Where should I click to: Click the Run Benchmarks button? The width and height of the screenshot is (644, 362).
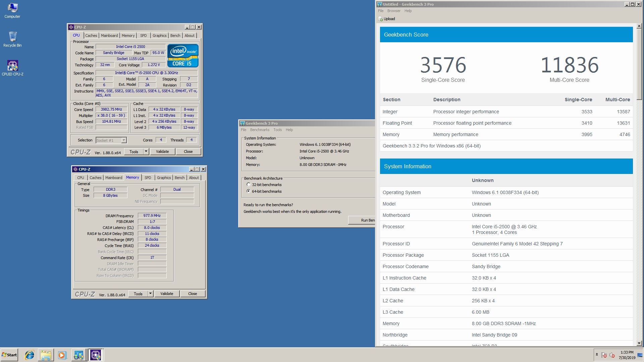pyautogui.click(x=362, y=220)
